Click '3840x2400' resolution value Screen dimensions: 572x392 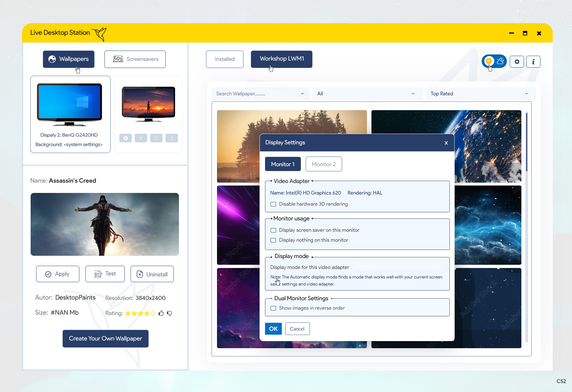[x=151, y=298]
